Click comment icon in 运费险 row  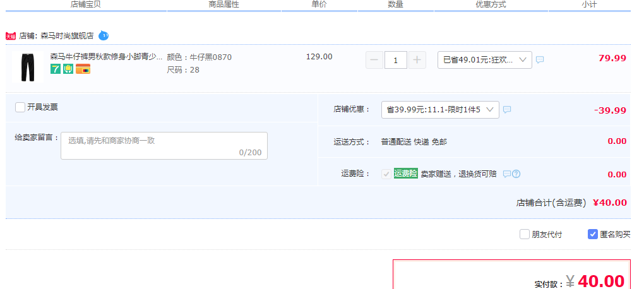click(x=507, y=174)
